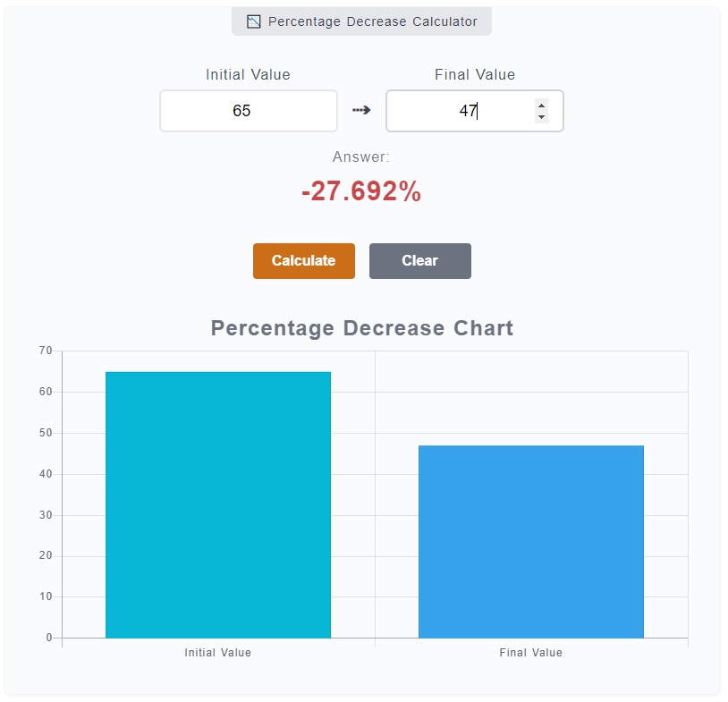Select the Initial Value input showing 65
The height and width of the screenshot is (702, 728).
tap(248, 110)
